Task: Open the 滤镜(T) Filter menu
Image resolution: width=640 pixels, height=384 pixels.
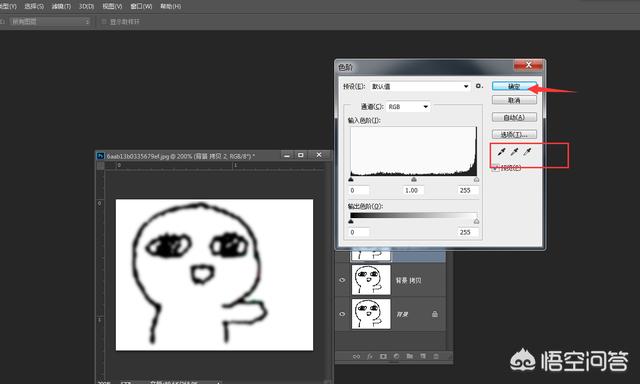Action: [61, 7]
